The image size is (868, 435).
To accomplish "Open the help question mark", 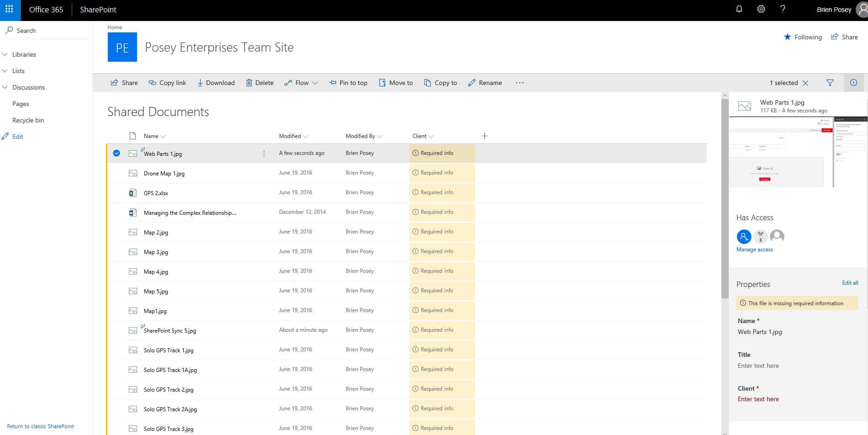I will click(783, 9).
